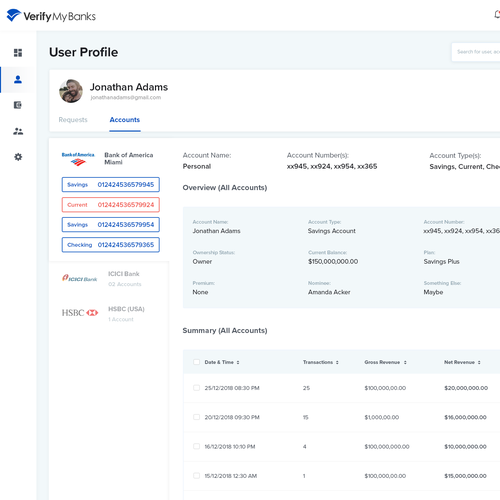500x500 pixels.
Task: Click the $100,000,000.00 gross revenue cell
Action: [387, 447]
